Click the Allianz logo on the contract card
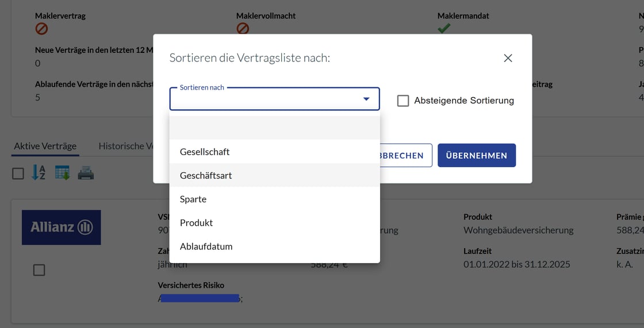 [x=62, y=227]
